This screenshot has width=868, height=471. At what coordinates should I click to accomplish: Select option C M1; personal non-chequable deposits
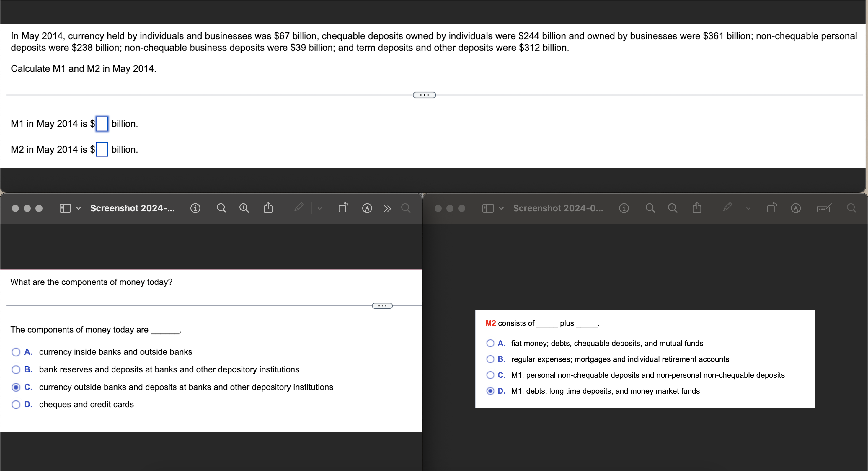490,375
